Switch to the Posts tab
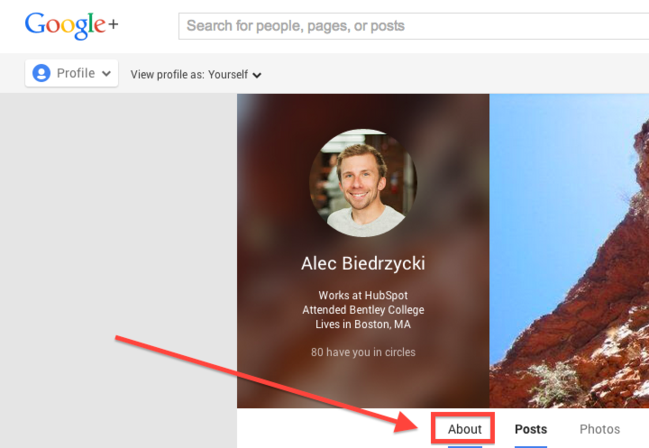The width and height of the screenshot is (649, 448). pyautogui.click(x=531, y=429)
